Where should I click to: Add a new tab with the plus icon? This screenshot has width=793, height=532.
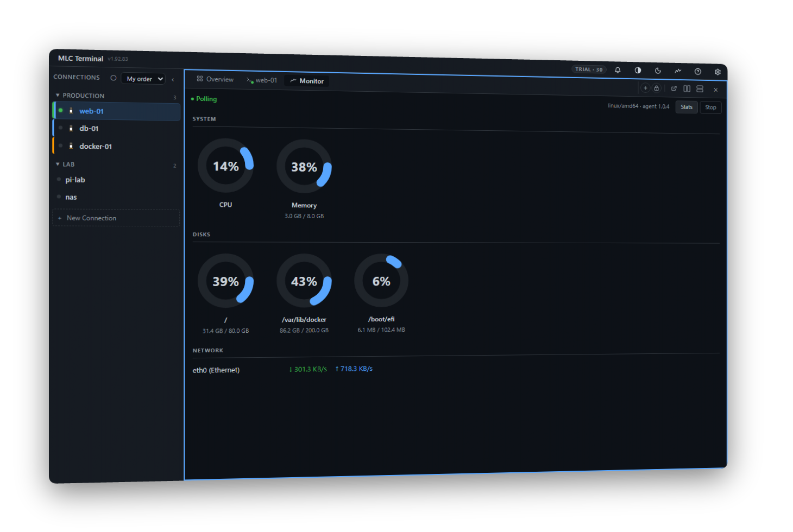tap(645, 88)
